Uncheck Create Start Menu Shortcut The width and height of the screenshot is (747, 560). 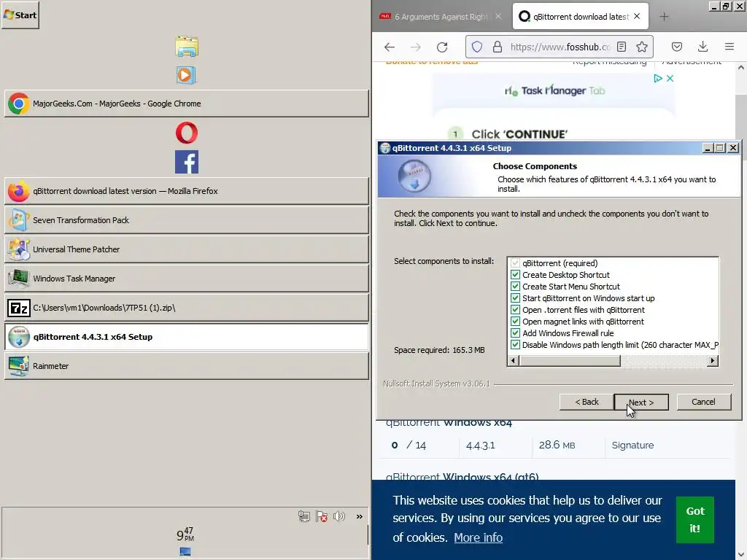[515, 286]
